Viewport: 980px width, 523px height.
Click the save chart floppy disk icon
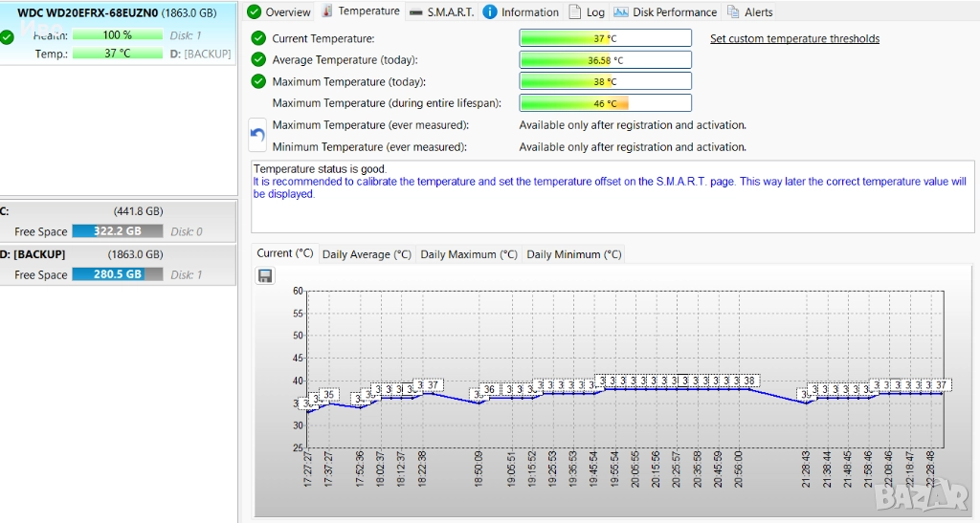click(x=265, y=276)
